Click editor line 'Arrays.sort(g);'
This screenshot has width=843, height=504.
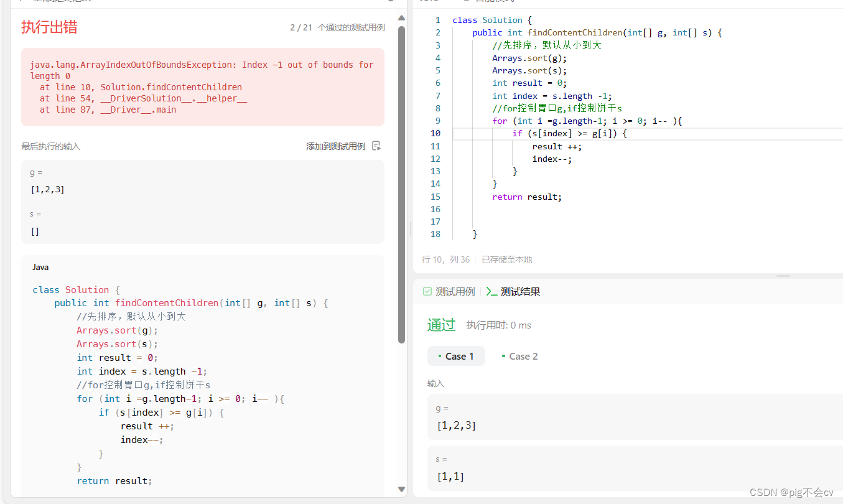tap(529, 58)
